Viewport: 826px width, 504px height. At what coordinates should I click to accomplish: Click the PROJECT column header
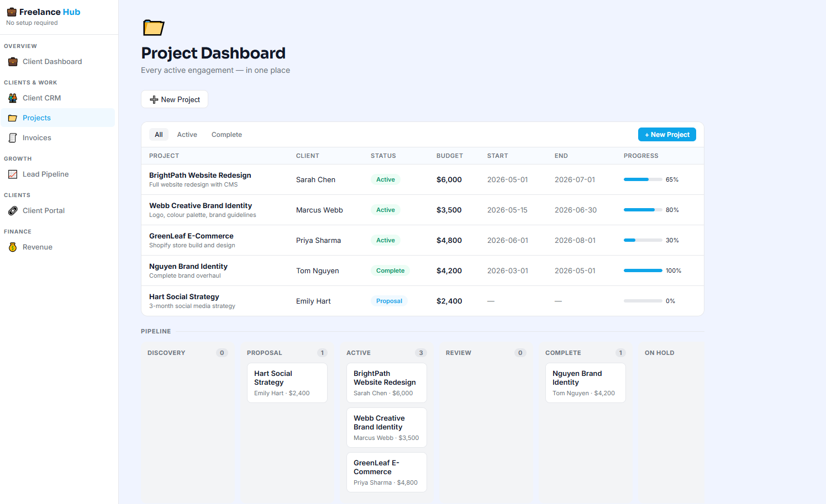coord(164,156)
